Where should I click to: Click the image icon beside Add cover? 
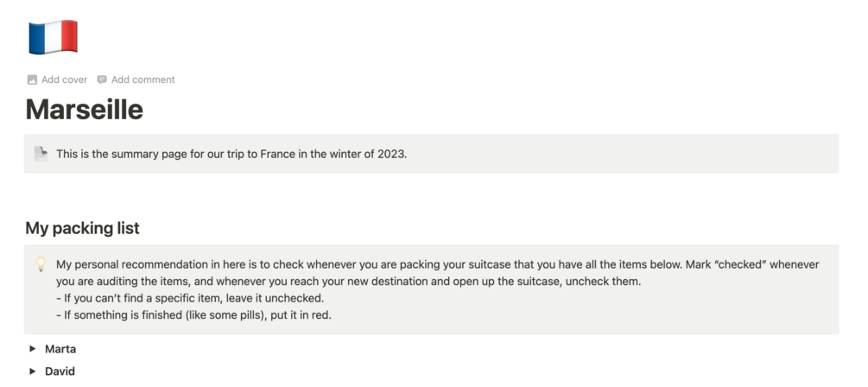pyautogui.click(x=32, y=79)
